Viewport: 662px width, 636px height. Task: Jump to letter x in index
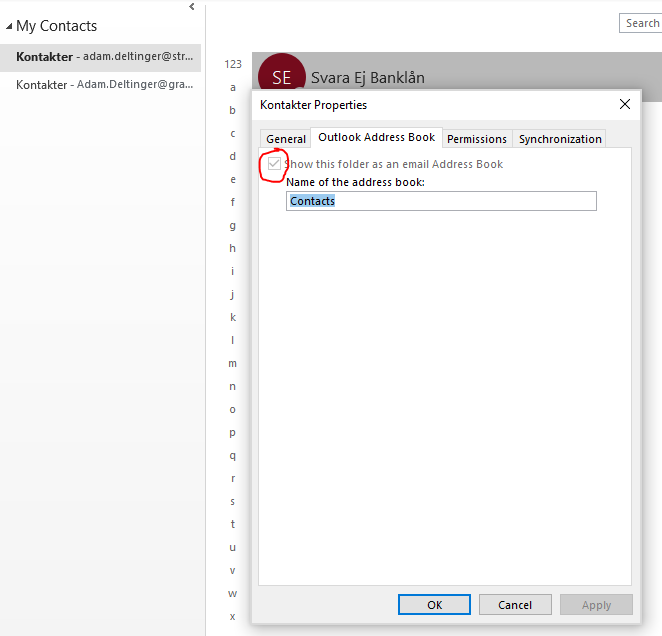point(233,617)
